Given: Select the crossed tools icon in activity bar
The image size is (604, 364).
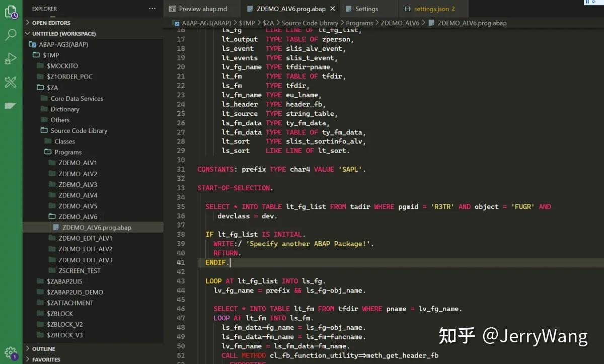Looking at the screenshot, I should pyautogui.click(x=11, y=82).
